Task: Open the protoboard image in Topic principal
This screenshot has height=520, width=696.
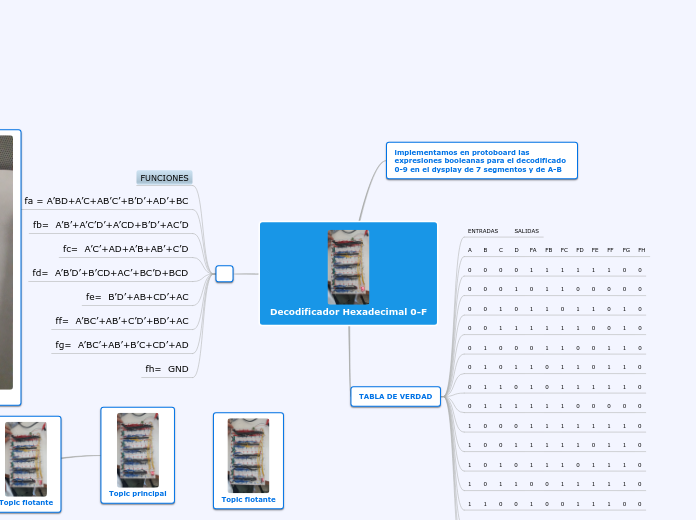Action: coord(138,450)
